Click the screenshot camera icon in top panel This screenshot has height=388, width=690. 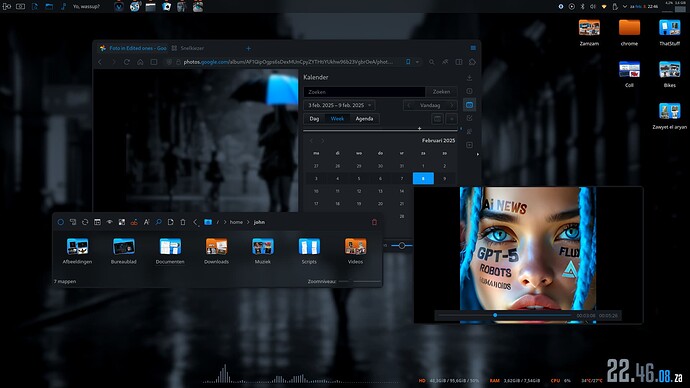20,7
